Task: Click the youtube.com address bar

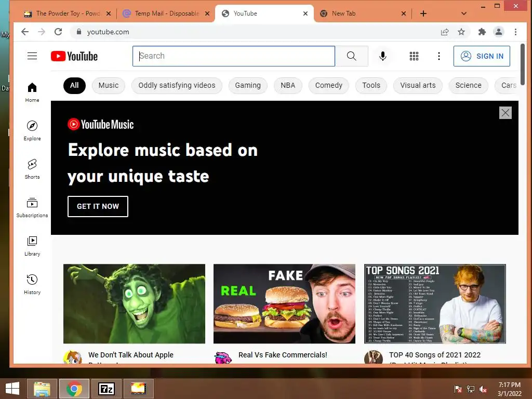Action: 258,32
